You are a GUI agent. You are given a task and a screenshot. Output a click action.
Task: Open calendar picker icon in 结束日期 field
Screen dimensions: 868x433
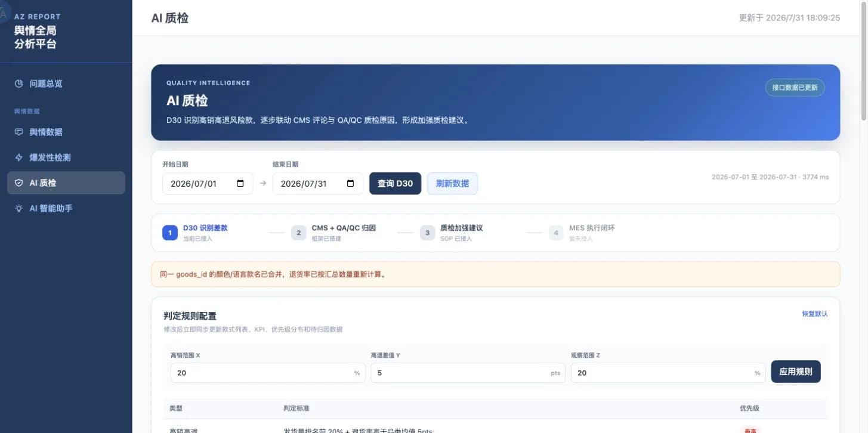pyautogui.click(x=351, y=184)
